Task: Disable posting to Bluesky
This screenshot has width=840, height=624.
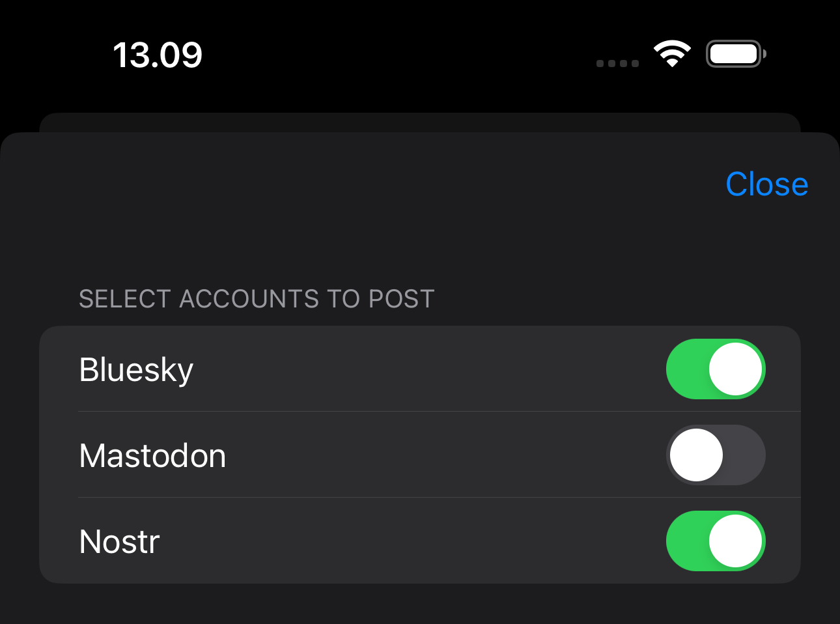Action: point(715,369)
